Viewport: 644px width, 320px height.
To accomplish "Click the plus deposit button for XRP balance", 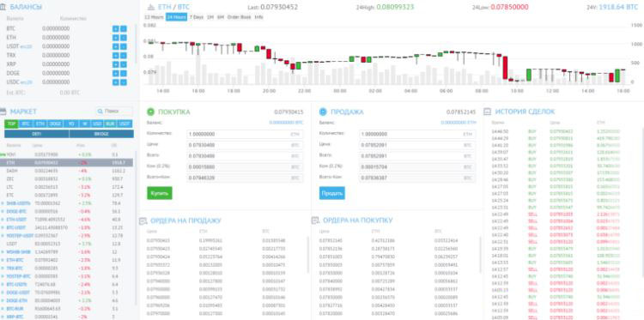I will click(115, 64).
